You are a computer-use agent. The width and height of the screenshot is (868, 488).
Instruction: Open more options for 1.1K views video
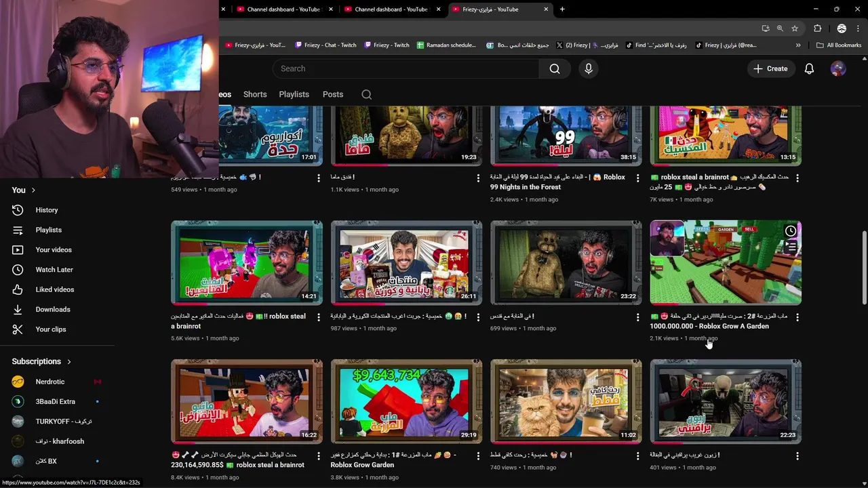[x=477, y=178]
